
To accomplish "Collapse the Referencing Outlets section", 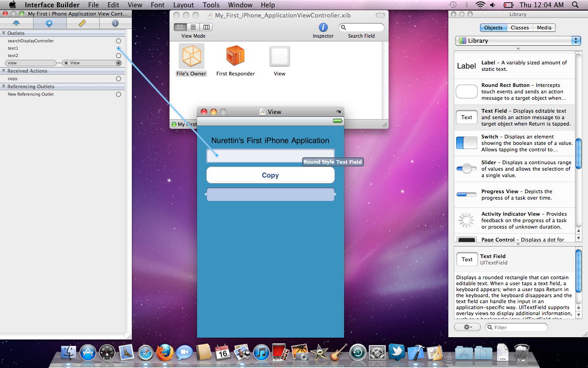I will pos(4,86).
